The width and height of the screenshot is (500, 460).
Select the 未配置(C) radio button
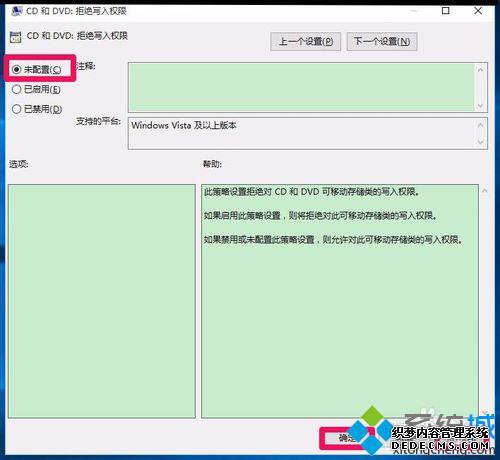coord(36,69)
